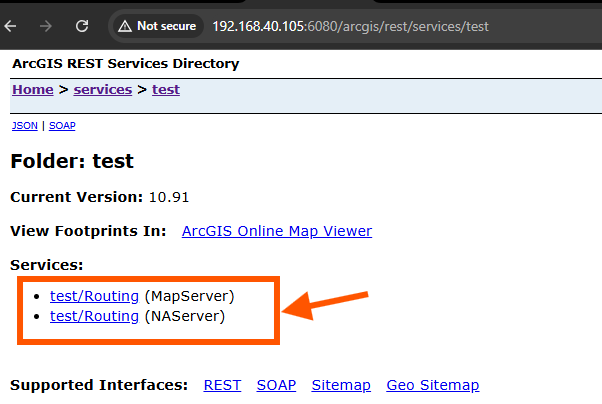Screen dimensions: 602x404
Task: View the folder as JSON
Action: pos(25,126)
